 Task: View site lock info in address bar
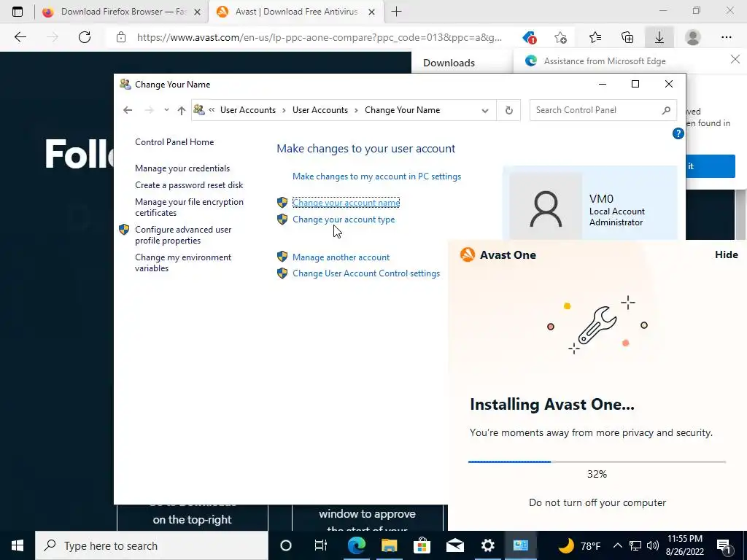pyautogui.click(x=121, y=37)
